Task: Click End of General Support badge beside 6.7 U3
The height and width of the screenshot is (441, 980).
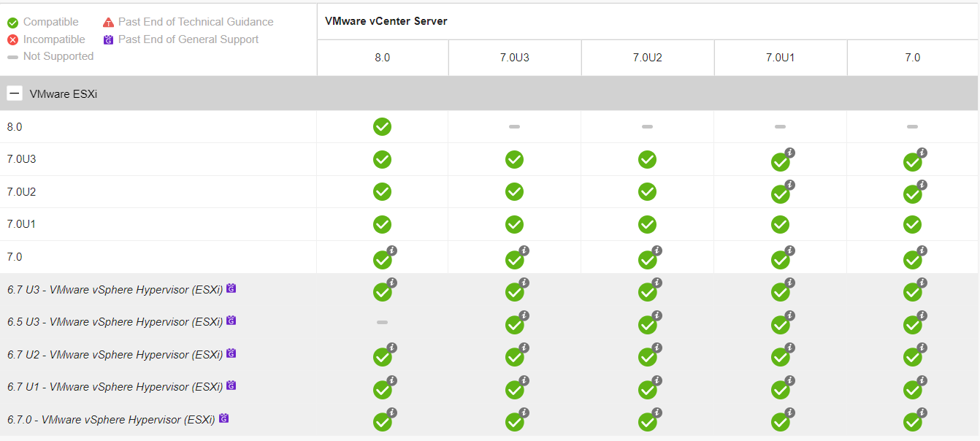Action: 231,288
